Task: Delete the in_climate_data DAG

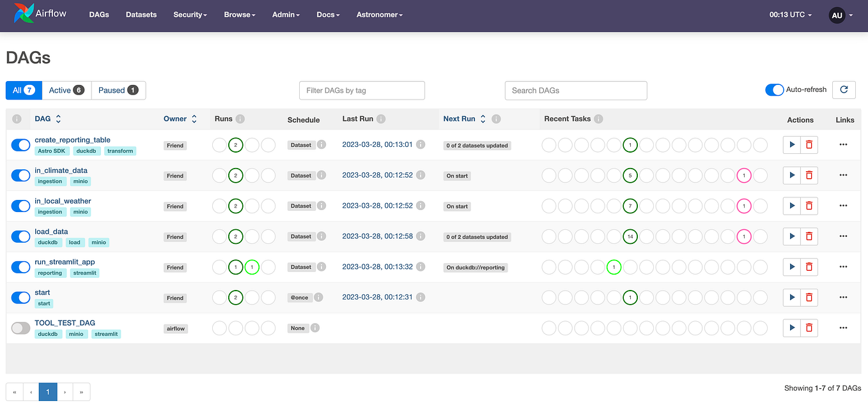Action: (x=809, y=175)
